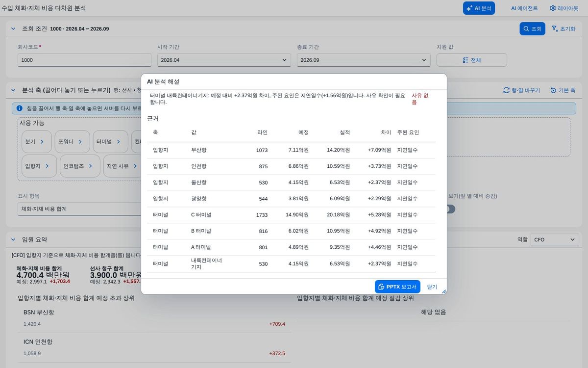Screen dimensions: 588x368
Task: Click the 값 column header
Action: pyautogui.click(x=194, y=132)
